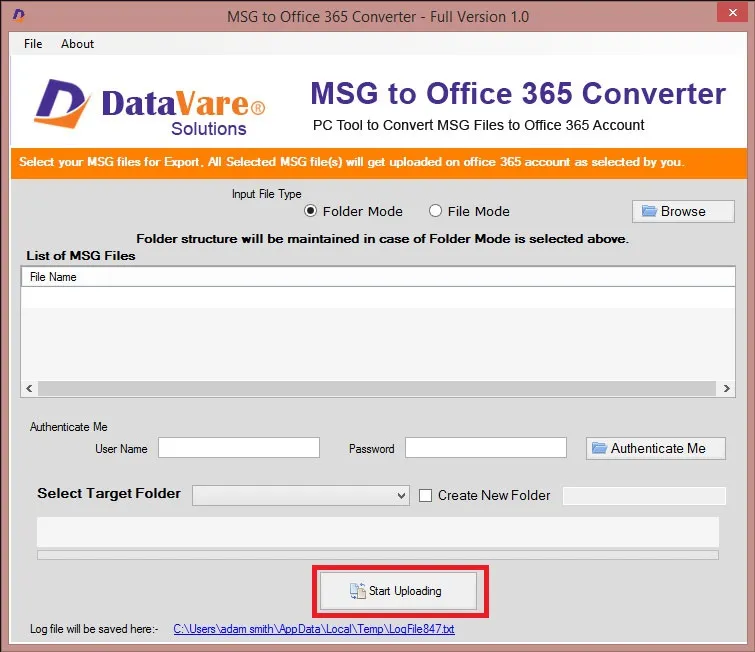Click the 'Select Target Folder' label
The image size is (755, 652).
click(x=109, y=494)
